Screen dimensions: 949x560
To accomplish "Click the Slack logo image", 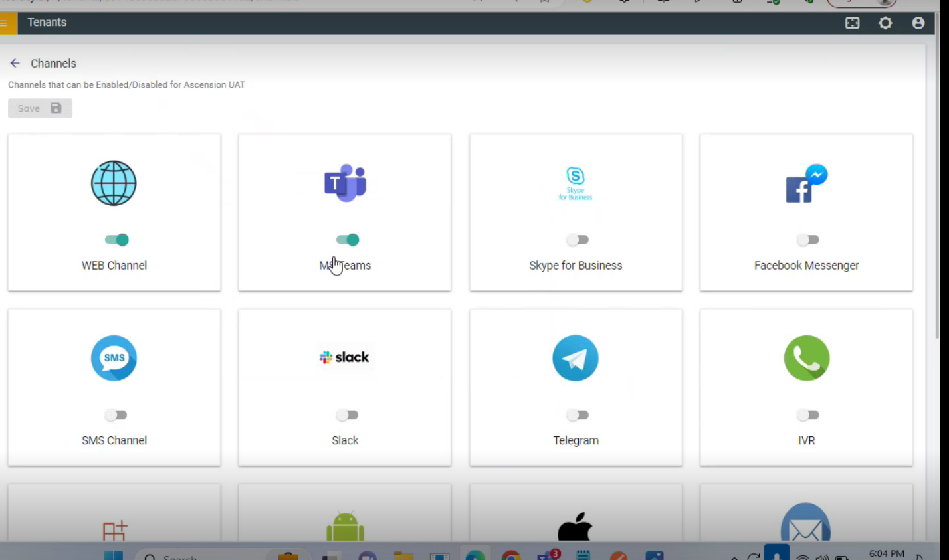I will [344, 357].
